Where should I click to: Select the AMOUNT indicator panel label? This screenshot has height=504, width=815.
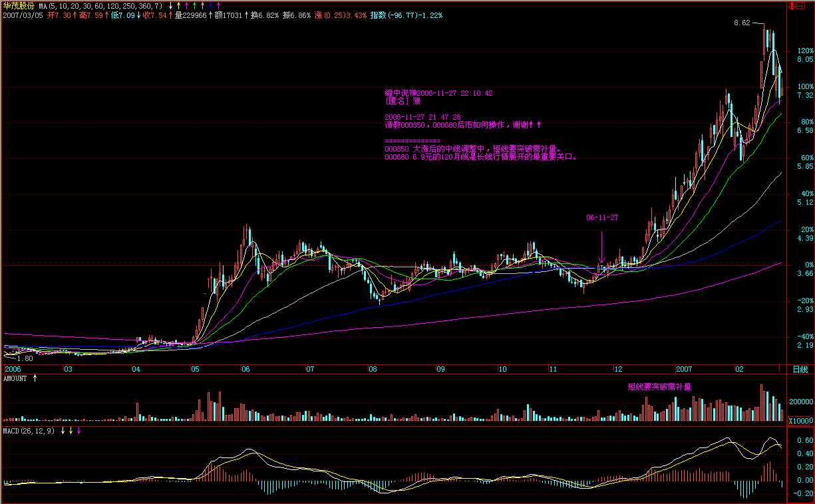point(15,378)
